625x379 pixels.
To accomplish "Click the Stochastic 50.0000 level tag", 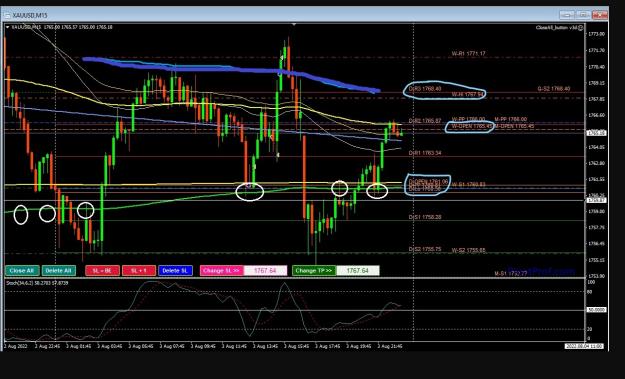I will tap(596, 310).
